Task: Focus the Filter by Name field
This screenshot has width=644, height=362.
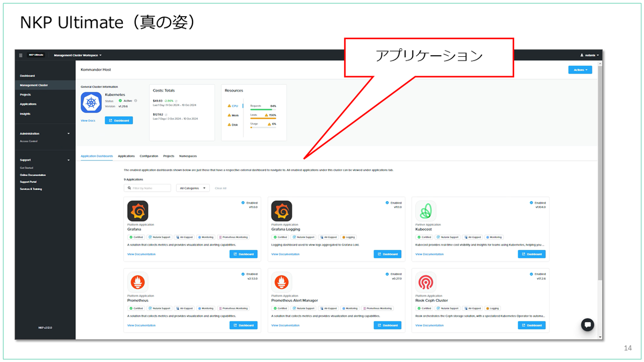Action: [x=148, y=188]
